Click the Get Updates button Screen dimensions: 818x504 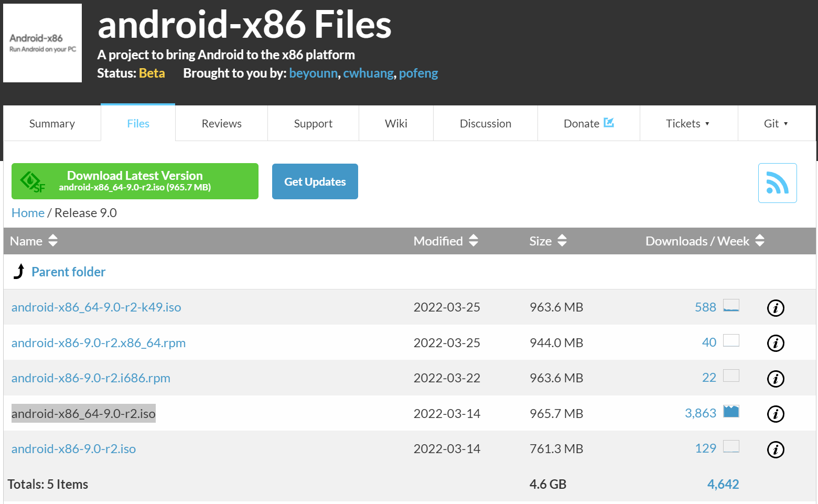[315, 181]
